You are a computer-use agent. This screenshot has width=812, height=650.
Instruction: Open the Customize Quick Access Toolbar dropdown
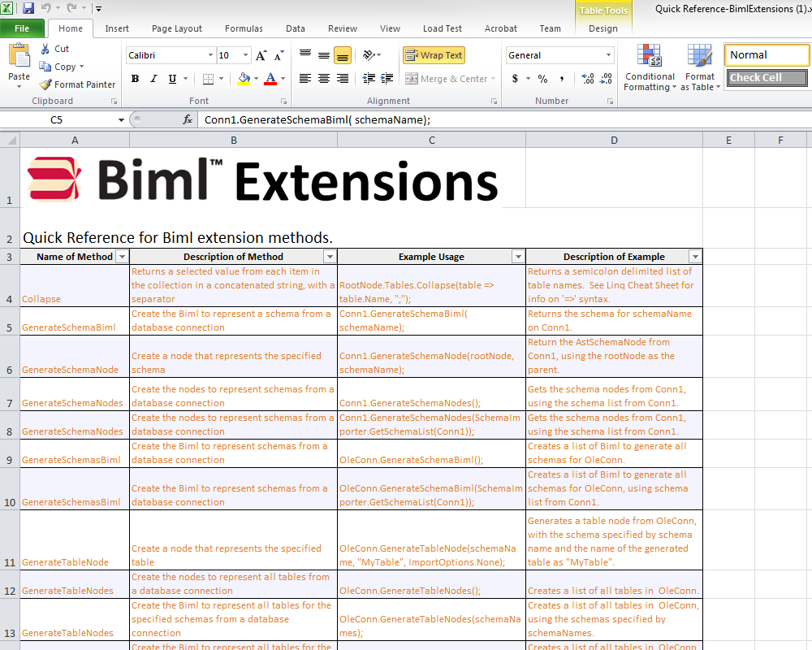pyautogui.click(x=98, y=8)
